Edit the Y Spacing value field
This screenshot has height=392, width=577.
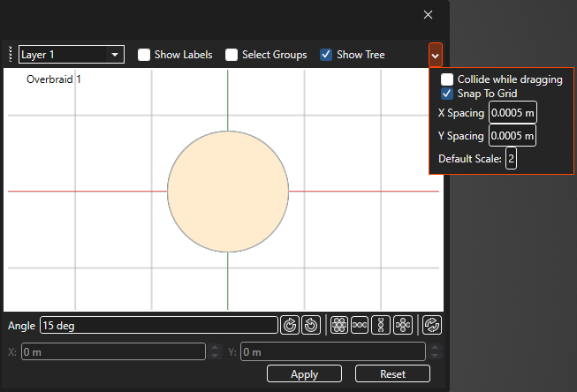[512, 136]
